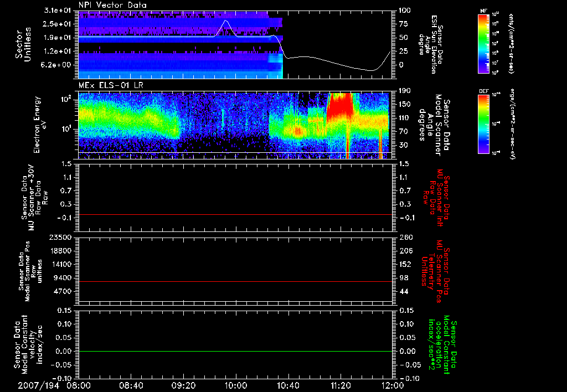Click the "DEF" label above the color bar
Viewport: 567px width, 392px height.
coord(483,91)
